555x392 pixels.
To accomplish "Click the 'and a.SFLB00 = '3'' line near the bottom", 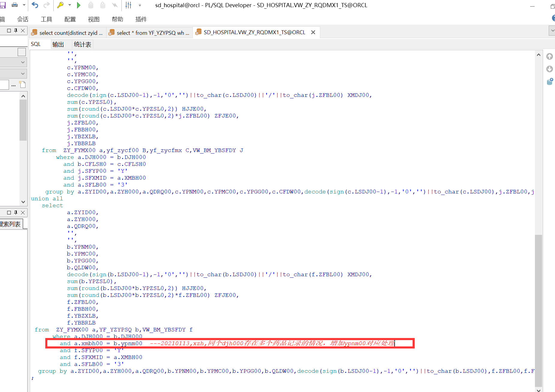I will 92,364.
